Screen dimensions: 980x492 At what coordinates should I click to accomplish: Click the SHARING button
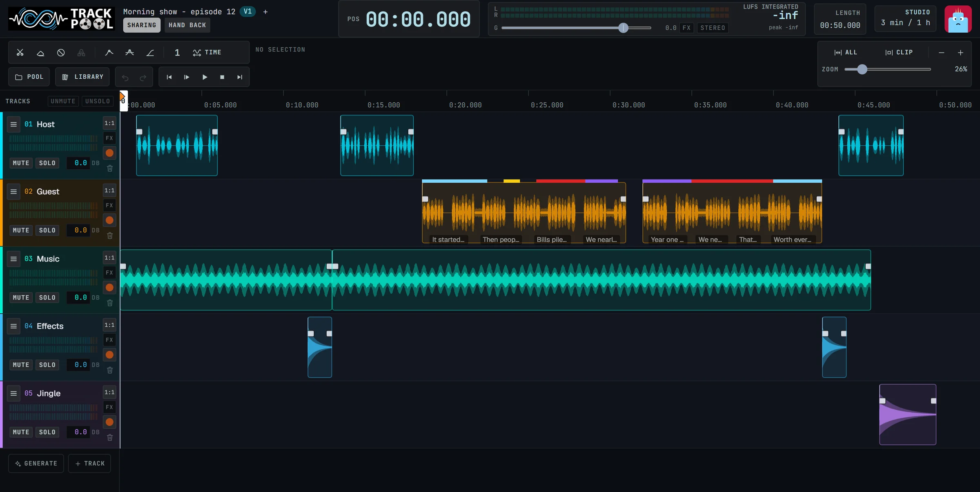142,25
